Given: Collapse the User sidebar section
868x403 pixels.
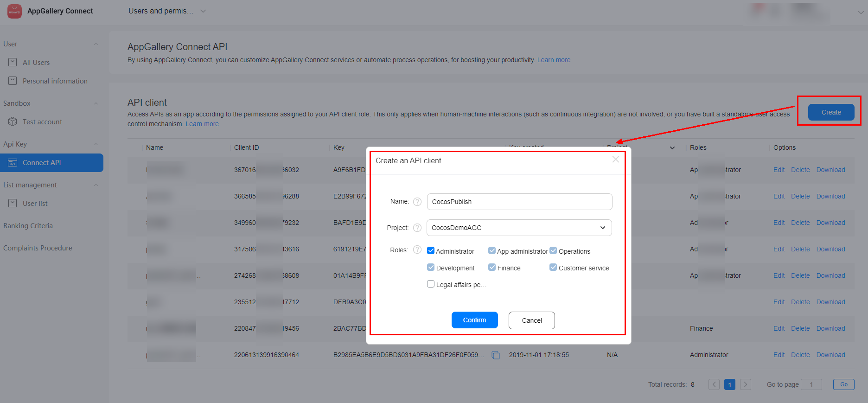Looking at the screenshot, I should coord(96,44).
